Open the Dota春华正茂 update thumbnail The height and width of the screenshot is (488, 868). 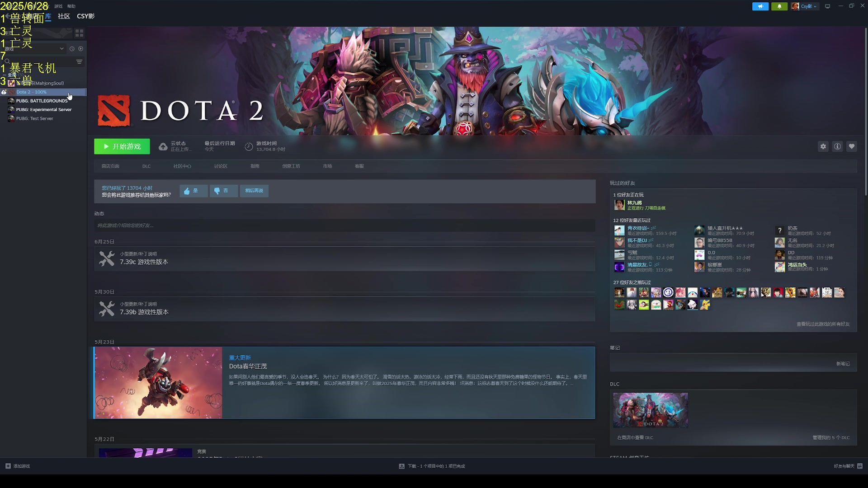point(158,383)
